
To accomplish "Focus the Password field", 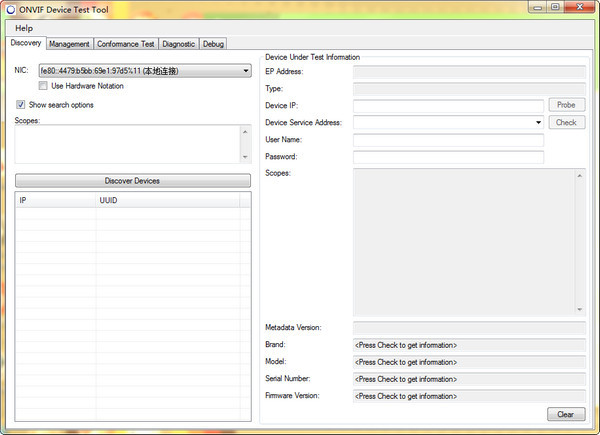I will 448,157.
